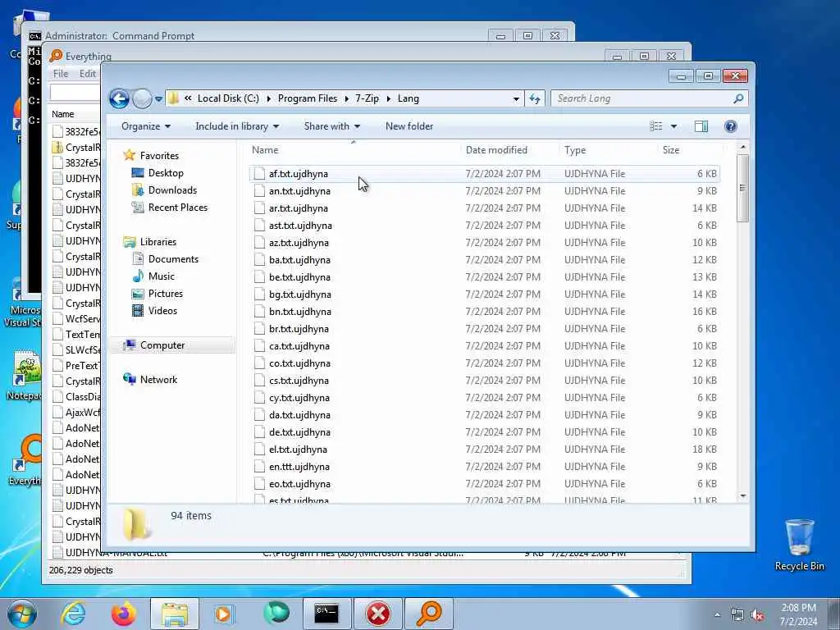Screen dimensions: 840x630
Task: Launch Internet Explorer from the taskbar
Action: tap(73, 614)
